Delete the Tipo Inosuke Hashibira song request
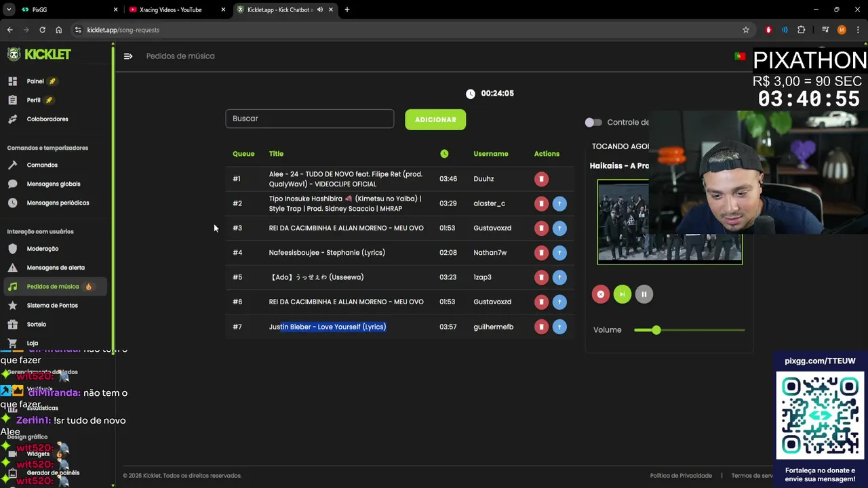 pyautogui.click(x=541, y=203)
